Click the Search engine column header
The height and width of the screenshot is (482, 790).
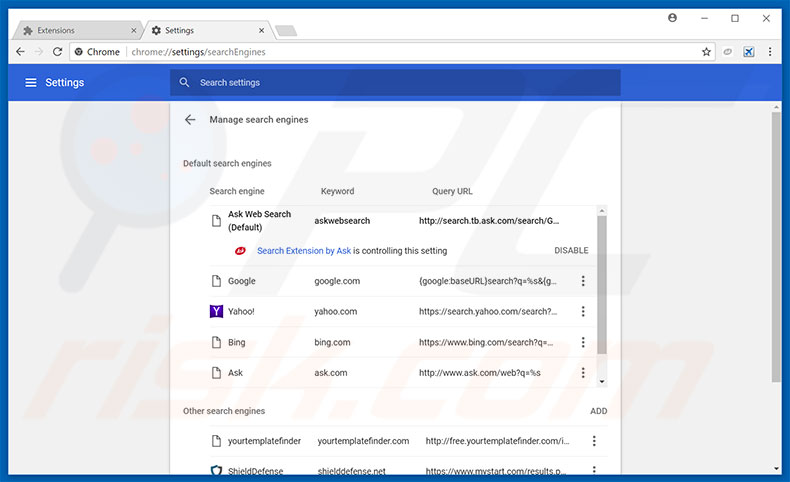click(x=237, y=191)
